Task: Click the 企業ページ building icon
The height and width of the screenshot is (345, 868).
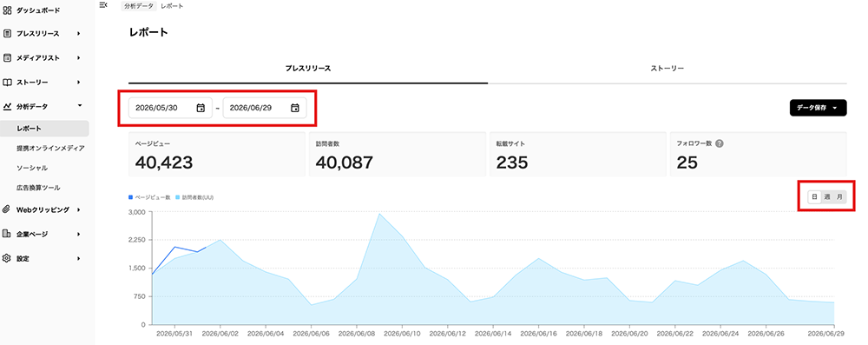Action: click(x=7, y=234)
